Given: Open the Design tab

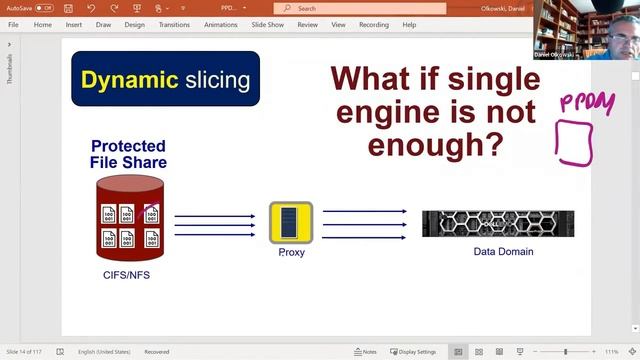Looking at the screenshot, I should (x=134, y=24).
